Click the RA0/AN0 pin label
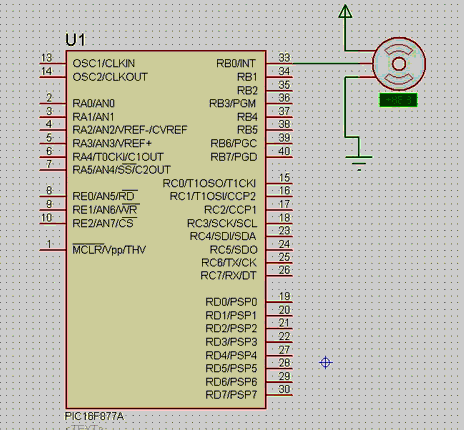 click(94, 103)
